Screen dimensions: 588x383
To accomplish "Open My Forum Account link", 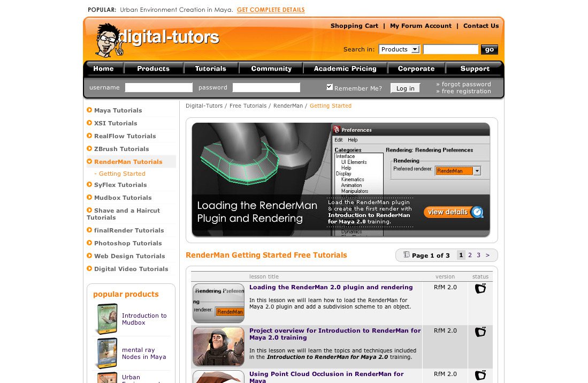I will (x=421, y=26).
